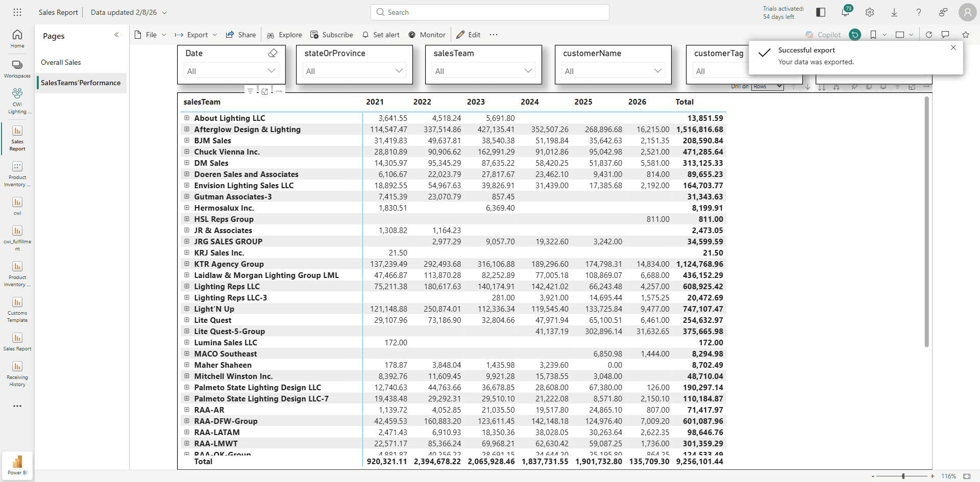980x482 pixels.
Task: Click the zoom in plus button
Action: (933, 476)
